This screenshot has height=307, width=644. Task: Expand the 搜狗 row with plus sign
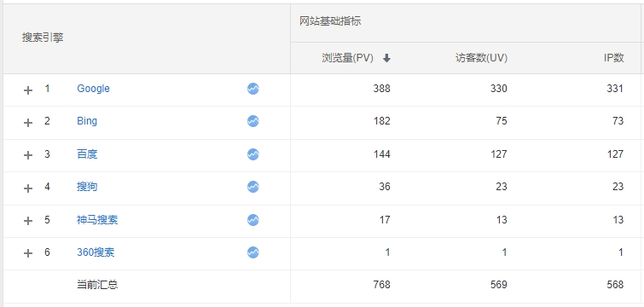click(x=28, y=188)
